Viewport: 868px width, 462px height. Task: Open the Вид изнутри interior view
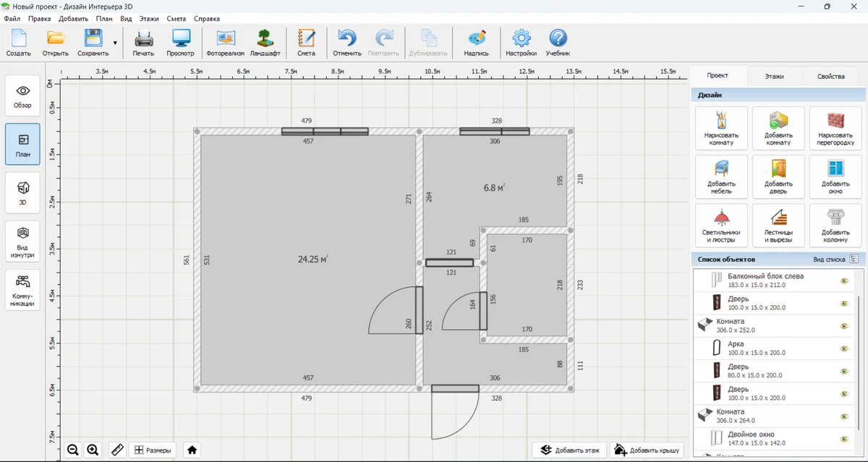(23, 241)
